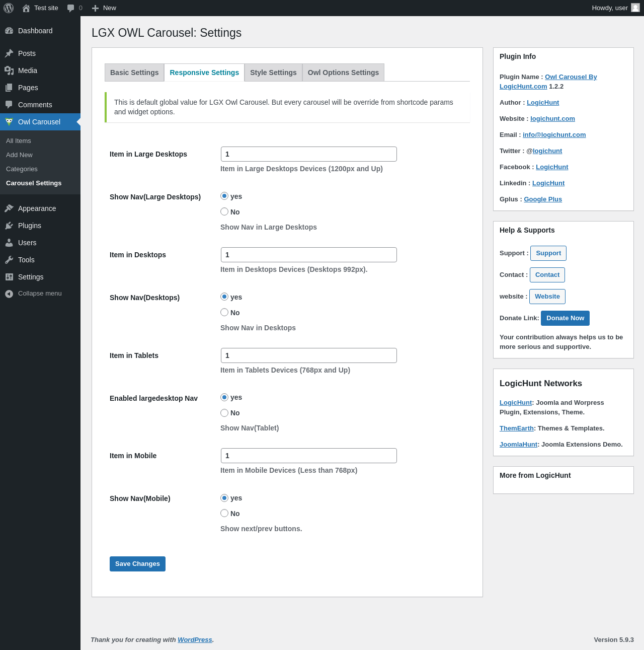Focus the Item in Tablets field
This screenshot has height=650, width=644.
click(x=309, y=355)
